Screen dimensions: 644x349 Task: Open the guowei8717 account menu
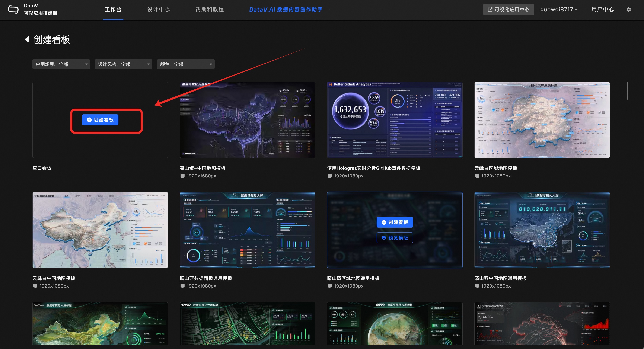pos(558,10)
